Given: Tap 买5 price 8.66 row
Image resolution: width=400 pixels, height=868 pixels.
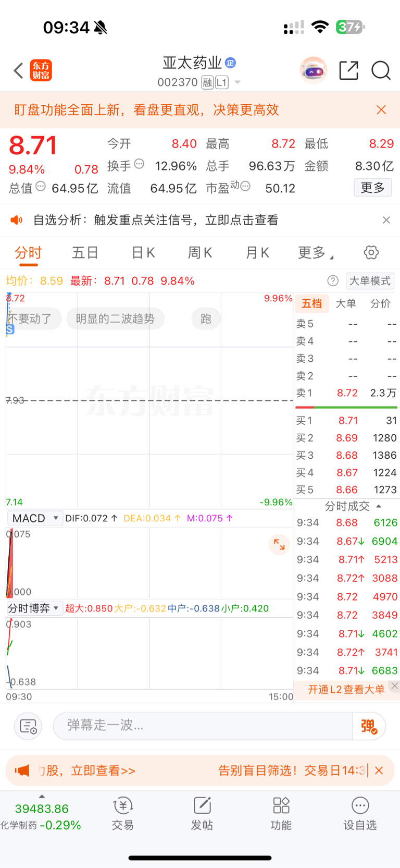Looking at the screenshot, I should [346, 490].
